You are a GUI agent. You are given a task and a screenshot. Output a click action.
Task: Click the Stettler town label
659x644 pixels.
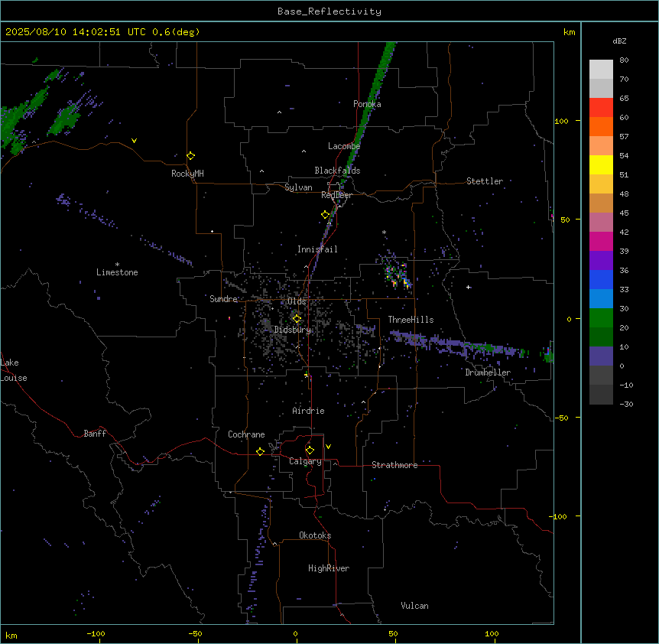coord(485,181)
